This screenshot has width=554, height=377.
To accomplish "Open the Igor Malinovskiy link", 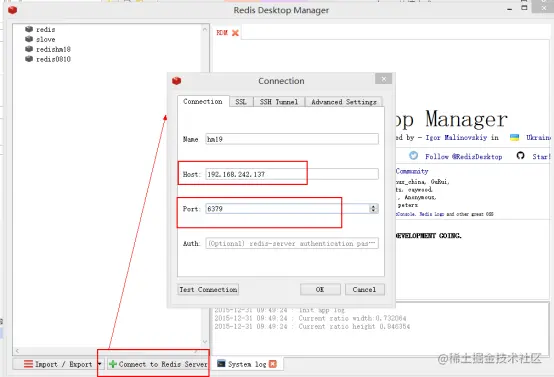I will 456,137.
